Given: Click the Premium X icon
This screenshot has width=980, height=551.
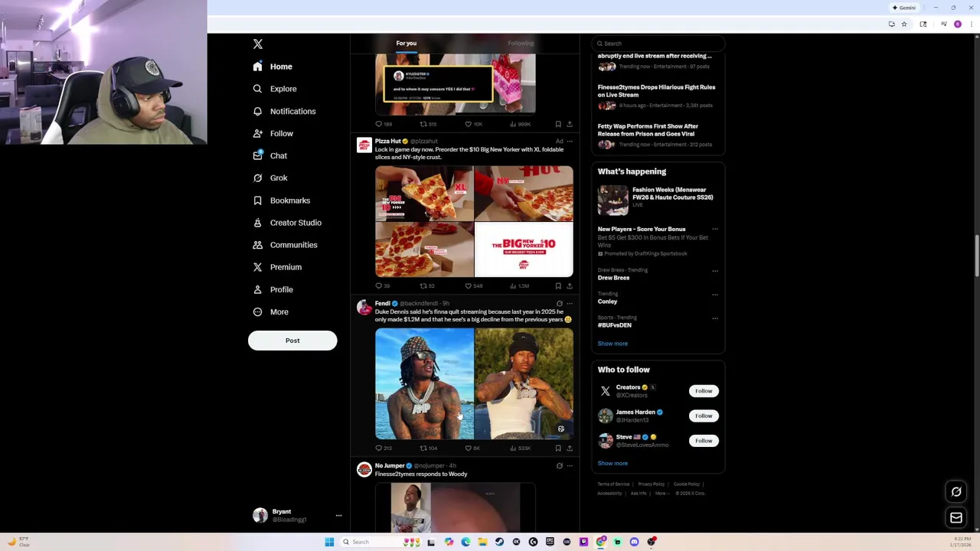Looking at the screenshot, I should coord(258,267).
